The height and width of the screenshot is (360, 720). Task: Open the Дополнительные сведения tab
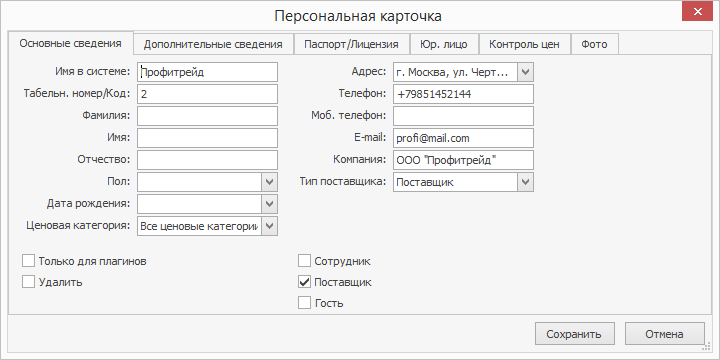[213, 45]
